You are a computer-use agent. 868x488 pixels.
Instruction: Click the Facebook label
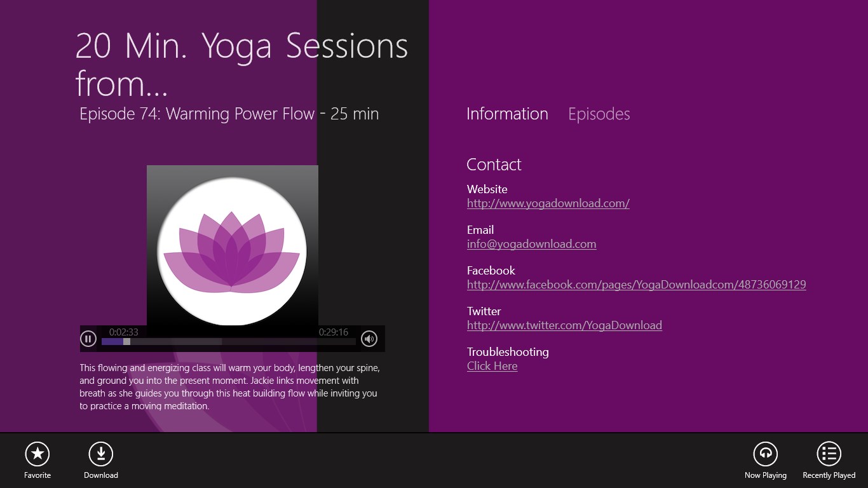click(491, 271)
